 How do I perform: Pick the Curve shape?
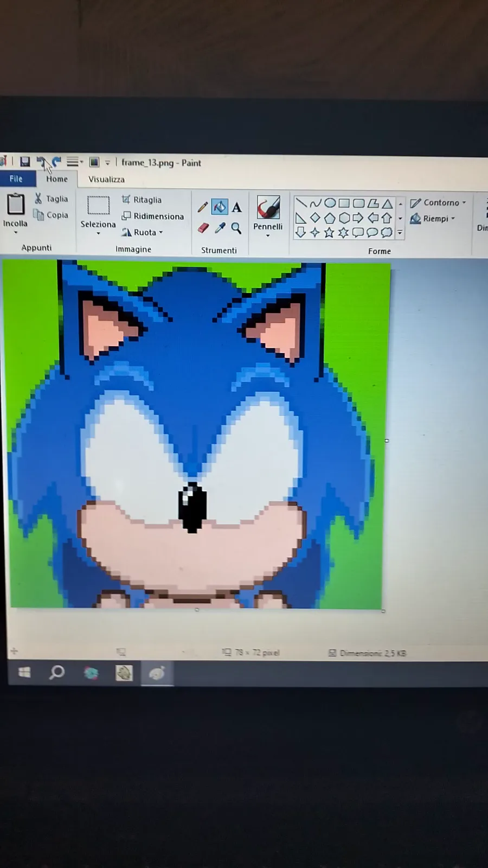coord(316,203)
